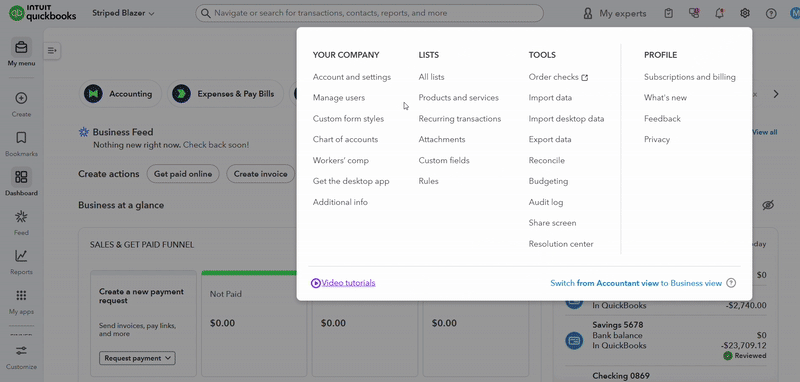This screenshot has width=800, height=382.
Task: Open the Audit log
Action: click(x=546, y=202)
